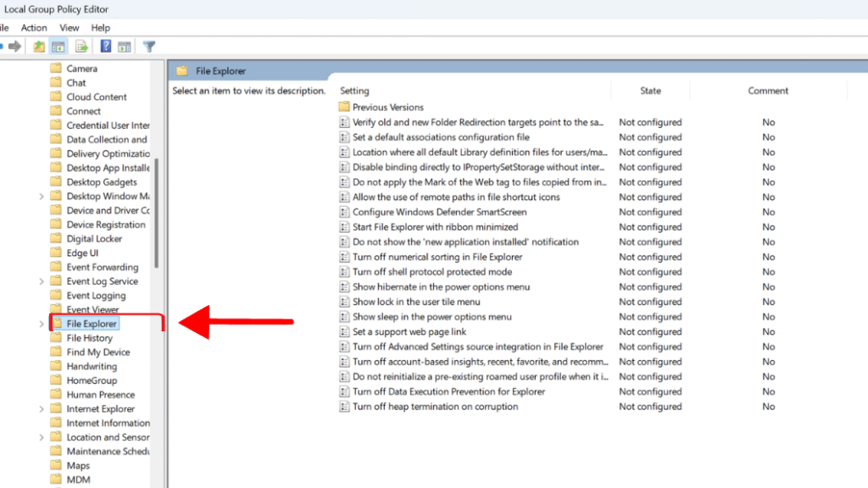Screen dimensions: 868x488
Task: Click the Edge UI folder icon
Action: pos(56,252)
